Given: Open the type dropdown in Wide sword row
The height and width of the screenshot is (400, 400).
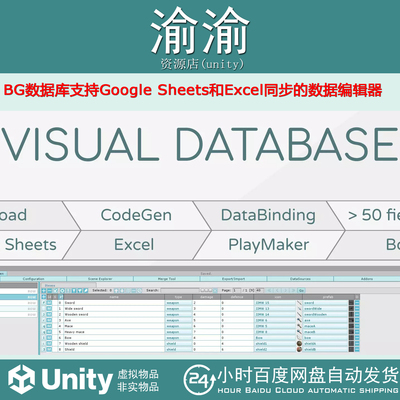Looking at the screenshot, I should point(178,309).
